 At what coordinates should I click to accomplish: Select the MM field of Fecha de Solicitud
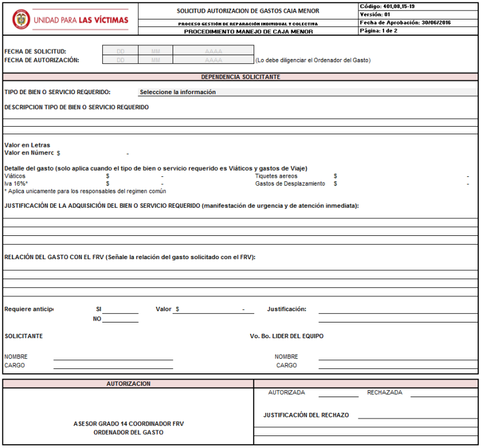tap(156, 51)
